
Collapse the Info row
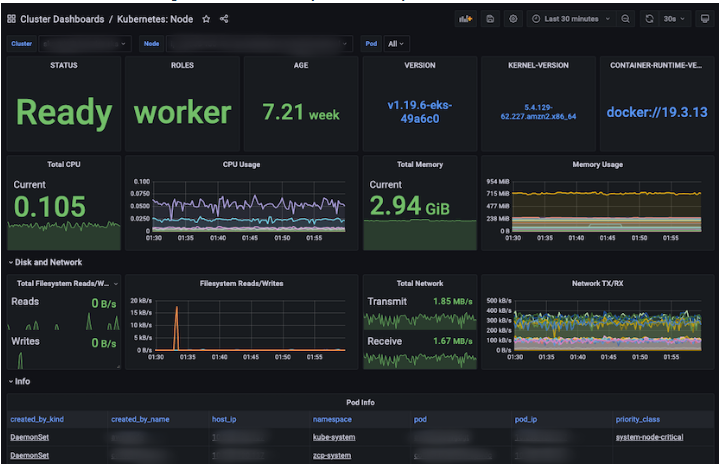coord(19,381)
